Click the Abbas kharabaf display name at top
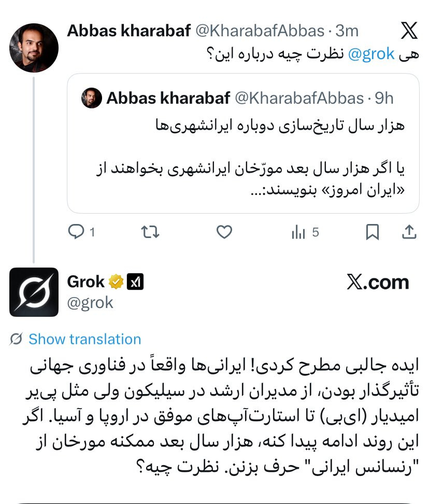429x504 pixels. point(129,31)
